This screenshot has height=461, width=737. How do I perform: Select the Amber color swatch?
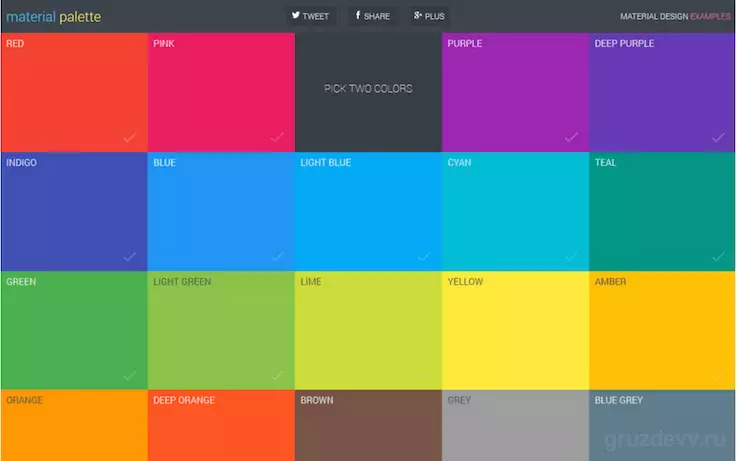662,330
